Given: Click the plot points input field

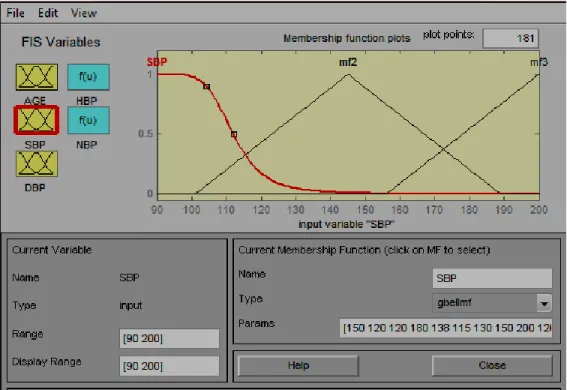Looking at the screenshot, I should [x=510, y=38].
